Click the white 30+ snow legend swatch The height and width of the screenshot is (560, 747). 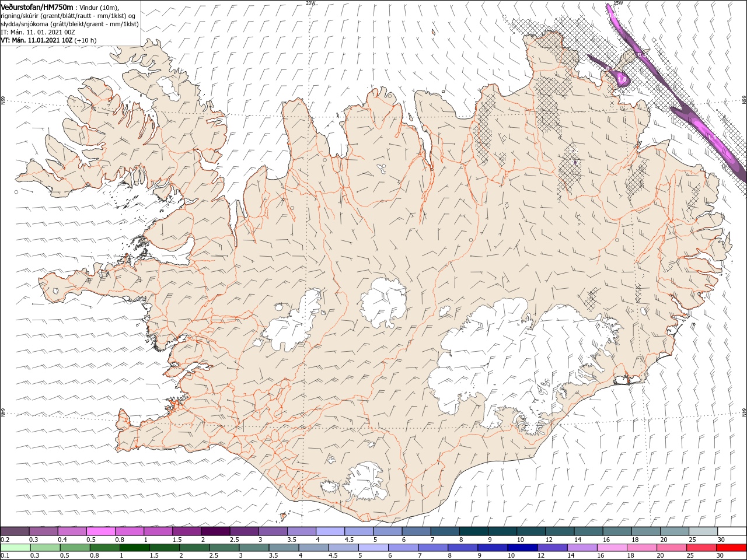click(x=731, y=531)
